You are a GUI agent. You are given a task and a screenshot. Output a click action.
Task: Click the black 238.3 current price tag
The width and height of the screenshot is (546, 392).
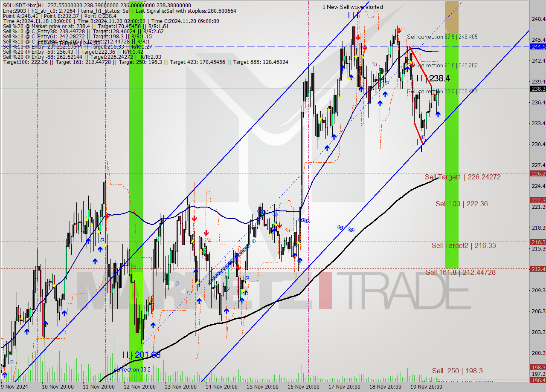pos(538,89)
